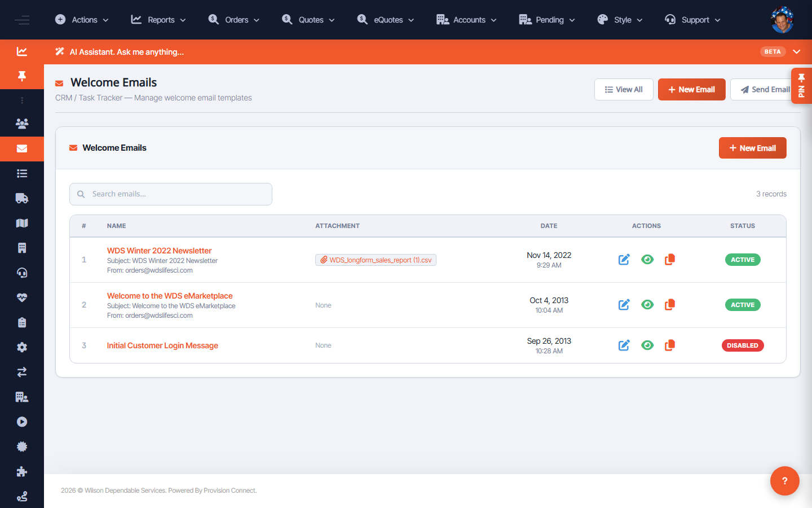Click the Search emails input field
Viewport: 812px width, 508px height.
[171, 194]
